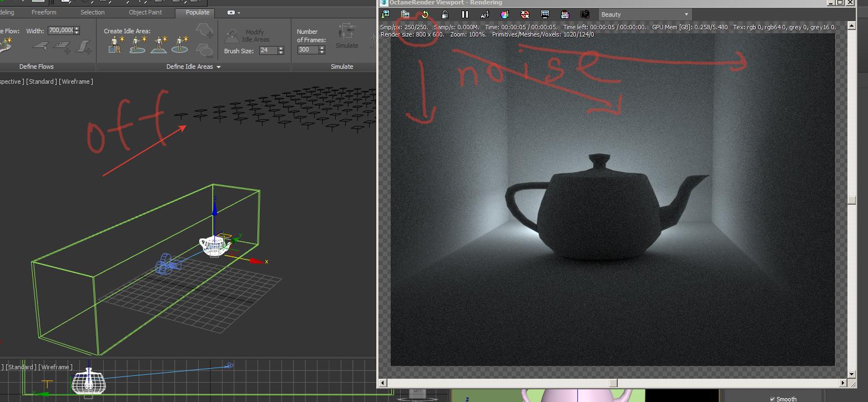
Task: Increase the flow Width spinner value
Action: pos(77,29)
